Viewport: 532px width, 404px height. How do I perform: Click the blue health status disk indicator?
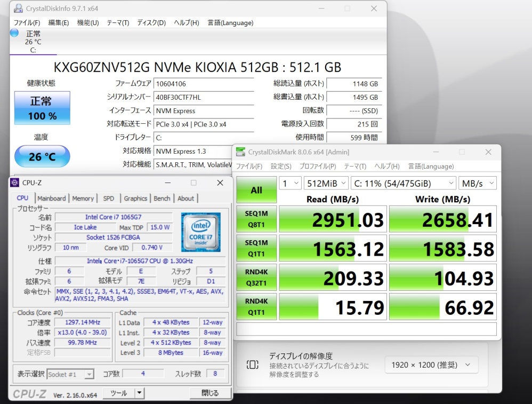[14, 33]
